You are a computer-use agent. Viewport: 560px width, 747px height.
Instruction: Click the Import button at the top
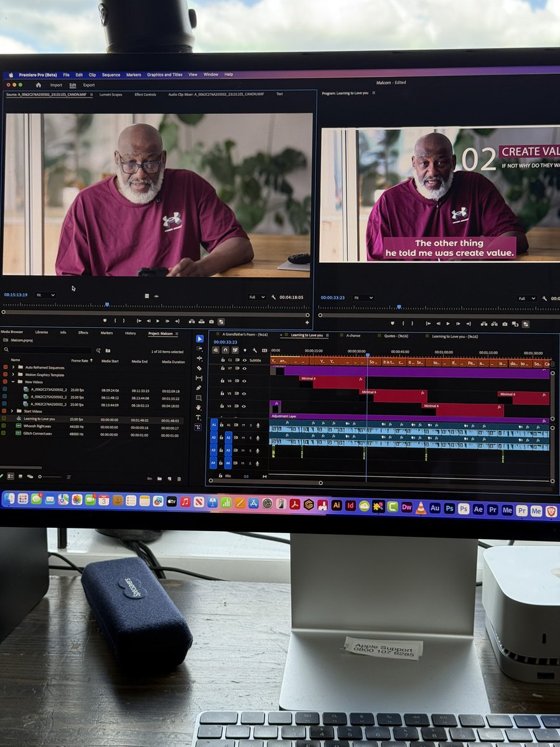point(57,85)
